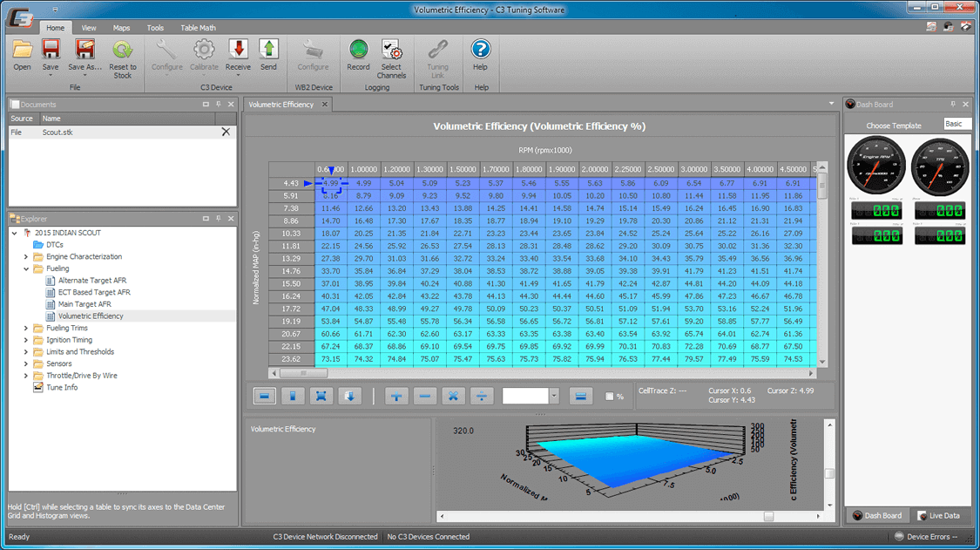Click the Save icon in ribbon
980x550 pixels.
tap(51, 50)
